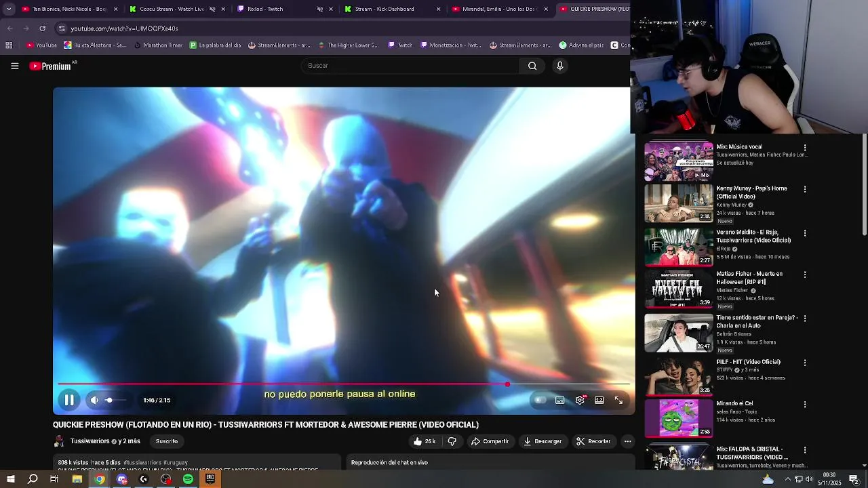The height and width of the screenshot is (488, 868).
Task: Open the Tussiwarriors channel name link
Action: tap(90, 441)
